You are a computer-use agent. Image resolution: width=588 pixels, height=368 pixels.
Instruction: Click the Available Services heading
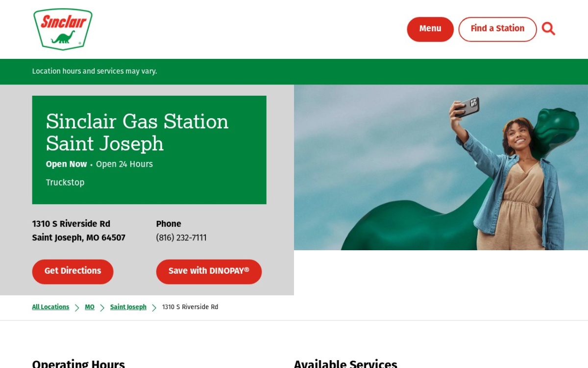[x=345, y=364]
